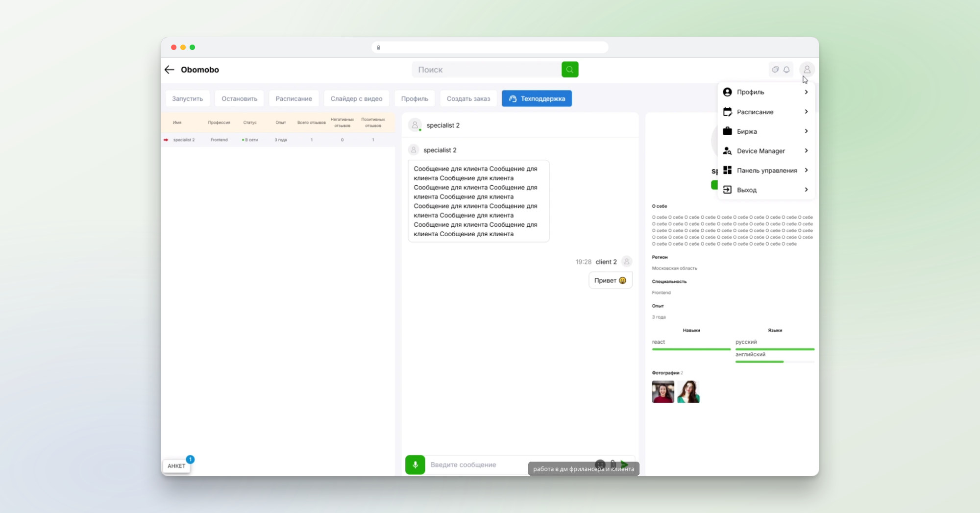Focus the Поиск search field
This screenshot has width=980, height=513.
[x=487, y=70]
